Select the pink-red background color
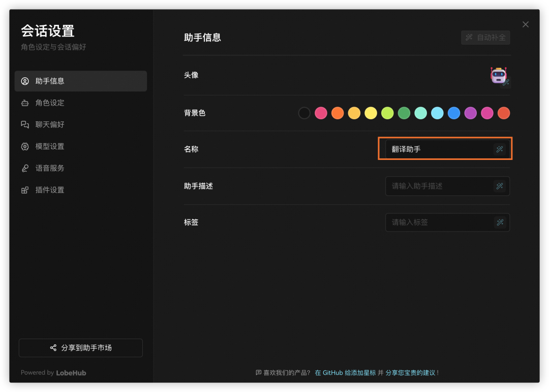549x392 pixels. click(321, 113)
